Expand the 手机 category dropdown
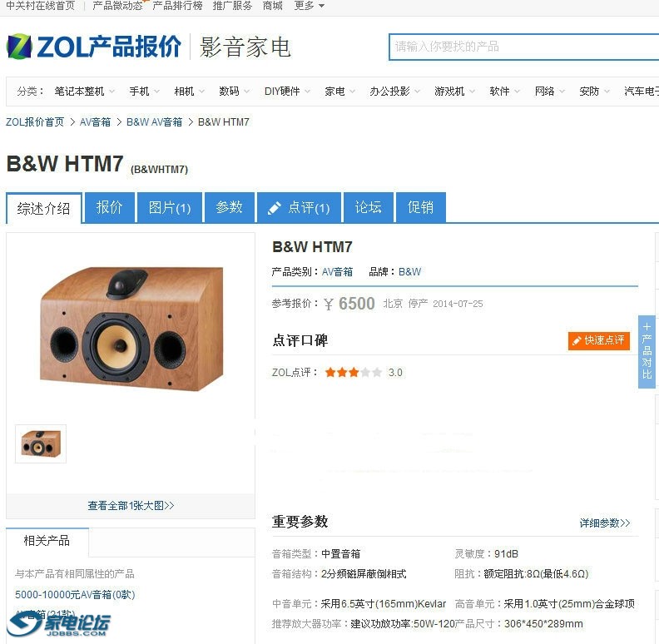This screenshot has height=644, width=659. coord(144,92)
